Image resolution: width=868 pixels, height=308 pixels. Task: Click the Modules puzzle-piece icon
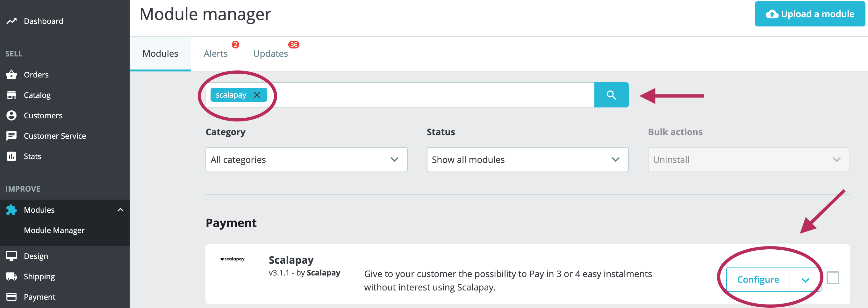[x=12, y=209]
